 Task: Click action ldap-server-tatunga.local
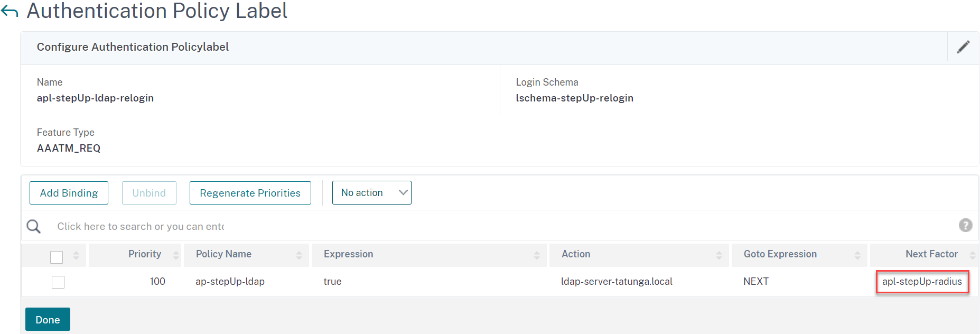tap(617, 282)
